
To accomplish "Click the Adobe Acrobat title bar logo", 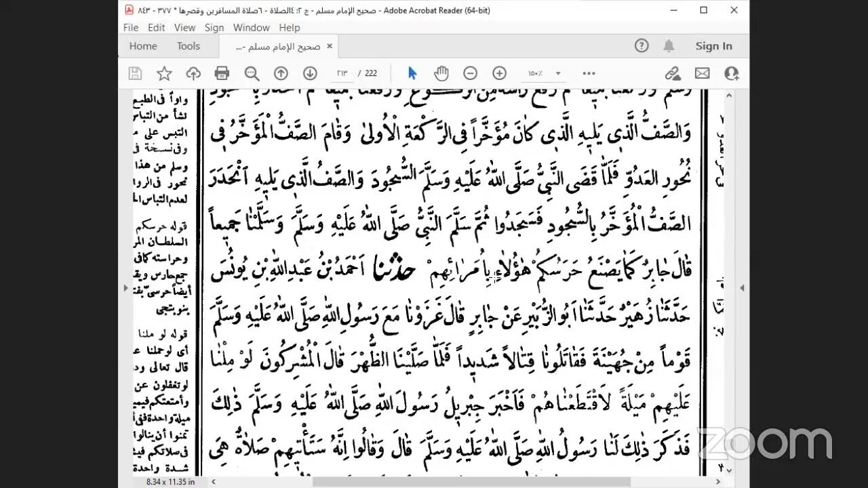I will (x=129, y=10).
